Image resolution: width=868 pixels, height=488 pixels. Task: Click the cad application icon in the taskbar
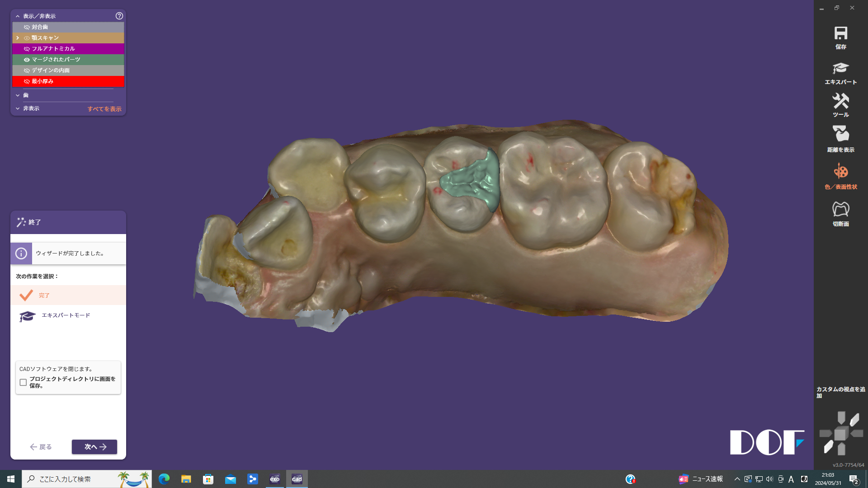(297, 479)
